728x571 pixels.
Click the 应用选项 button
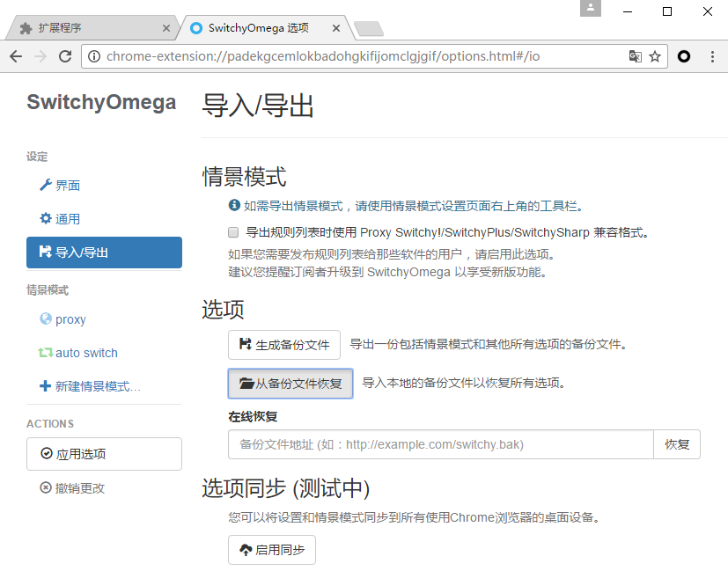click(x=104, y=454)
